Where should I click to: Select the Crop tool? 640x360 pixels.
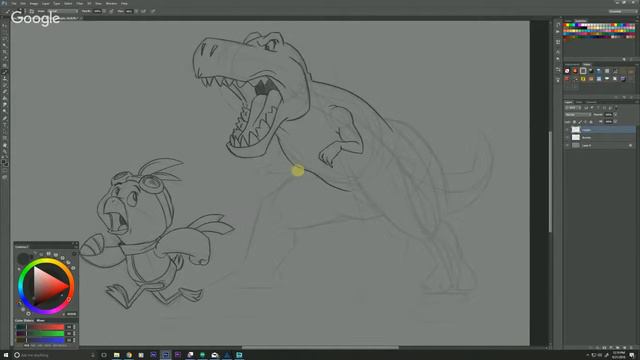5,52
